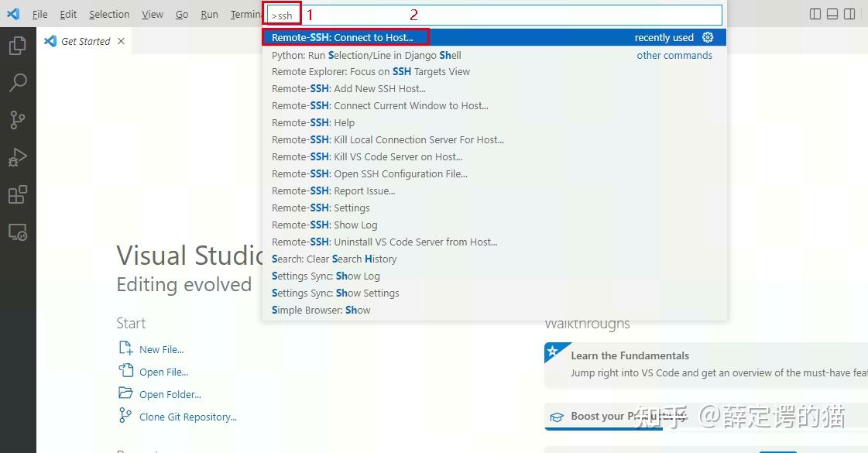
Task: Select Remote-SSH: Kill Local Connection Server For Host
Action: tap(494, 139)
